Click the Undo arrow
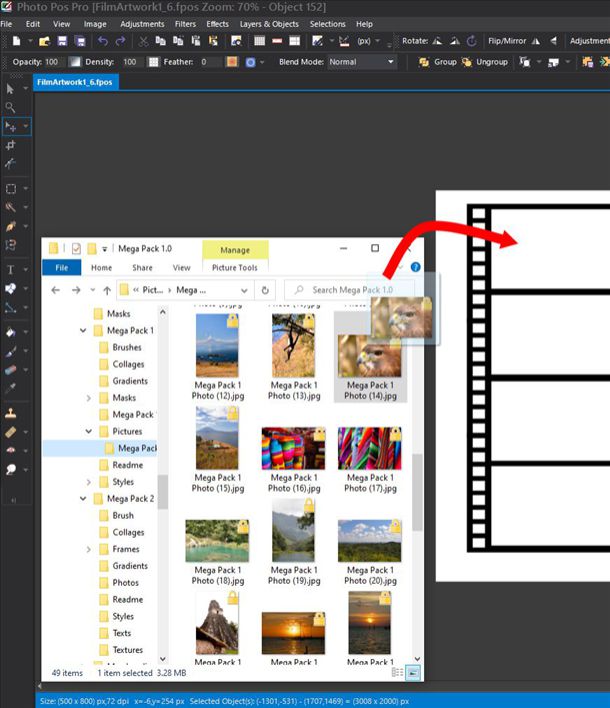The height and width of the screenshot is (708, 610). coord(103,41)
